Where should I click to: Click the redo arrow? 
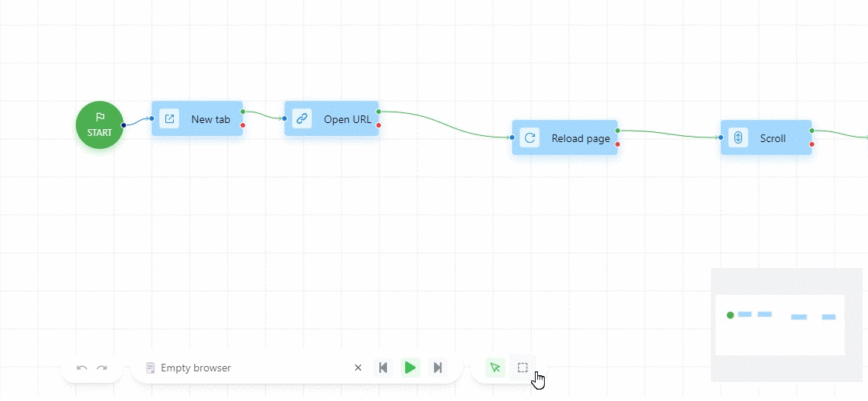pyautogui.click(x=102, y=368)
